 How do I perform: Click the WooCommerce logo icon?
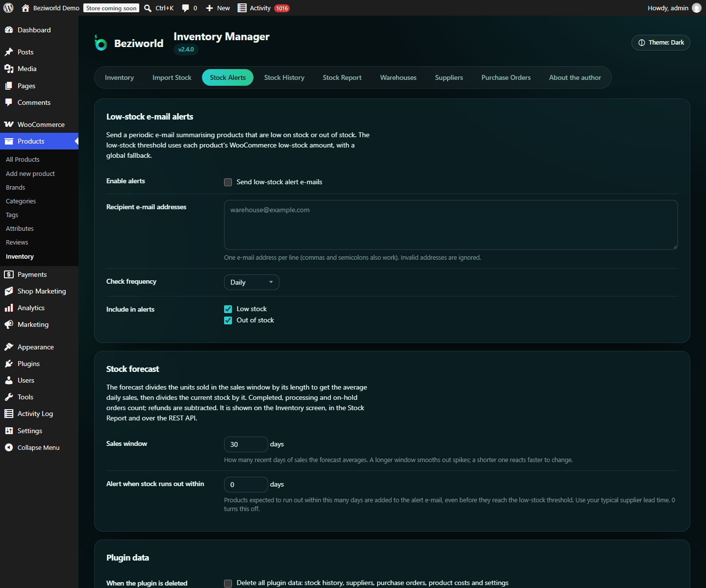coord(9,124)
